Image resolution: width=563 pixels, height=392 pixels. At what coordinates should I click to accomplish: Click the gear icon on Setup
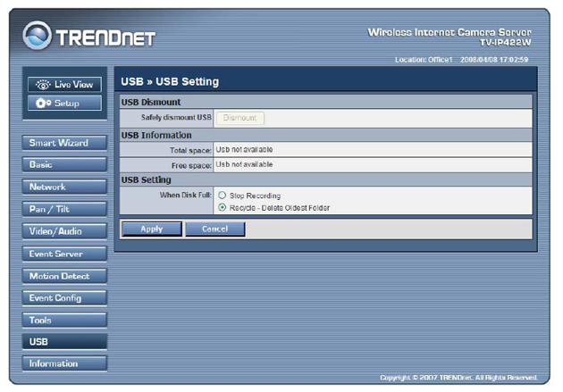[43, 104]
